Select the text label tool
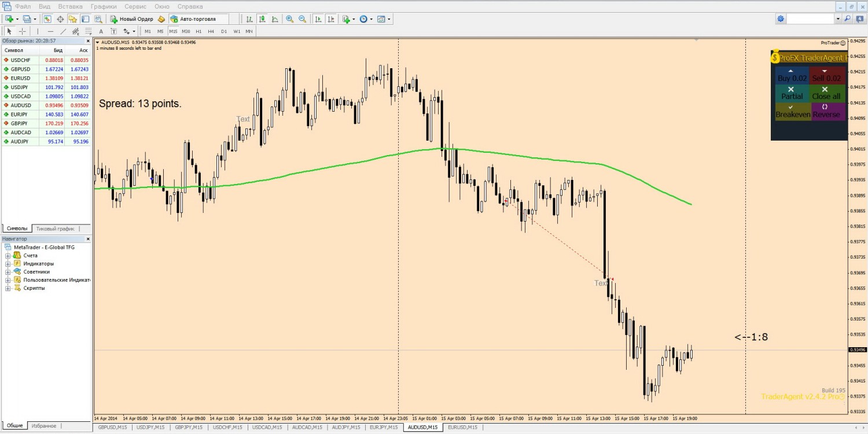The height and width of the screenshot is (434, 868). click(113, 31)
